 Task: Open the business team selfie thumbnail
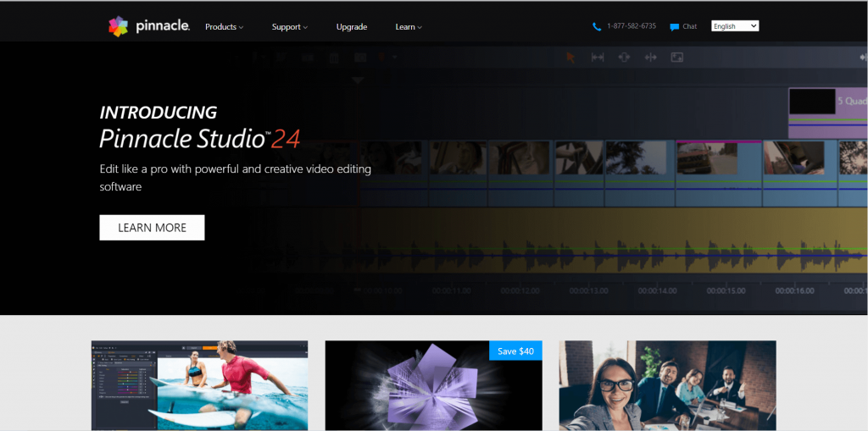(x=668, y=385)
